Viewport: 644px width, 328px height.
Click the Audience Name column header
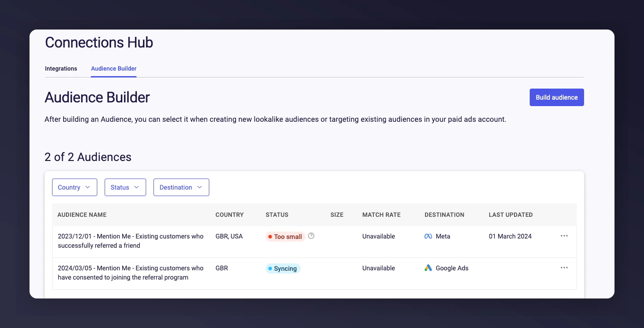click(82, 215)
